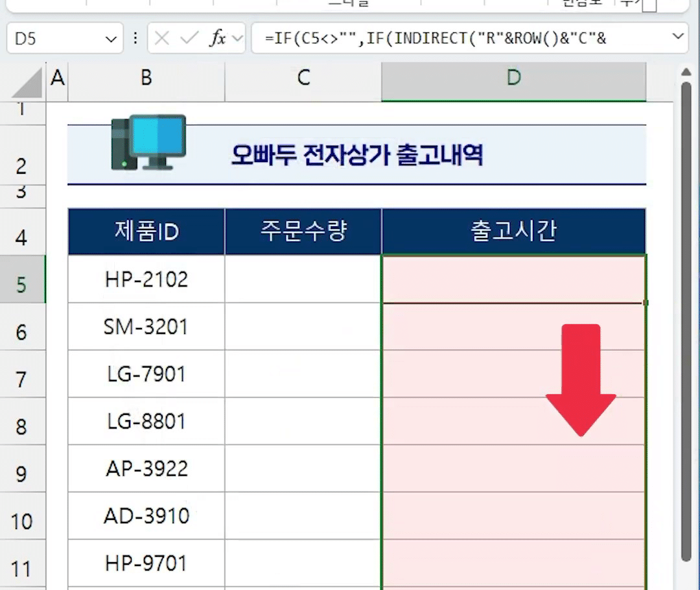Select cell containing AP-3922
Screen dimensions: 700x590
click(146, 469)
